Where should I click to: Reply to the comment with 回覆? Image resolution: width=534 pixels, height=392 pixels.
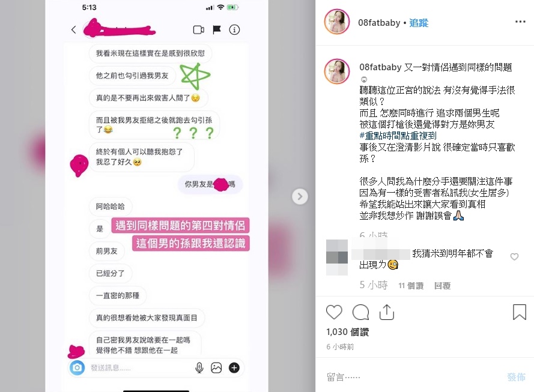pyautogui.click(x=442, y=286)
